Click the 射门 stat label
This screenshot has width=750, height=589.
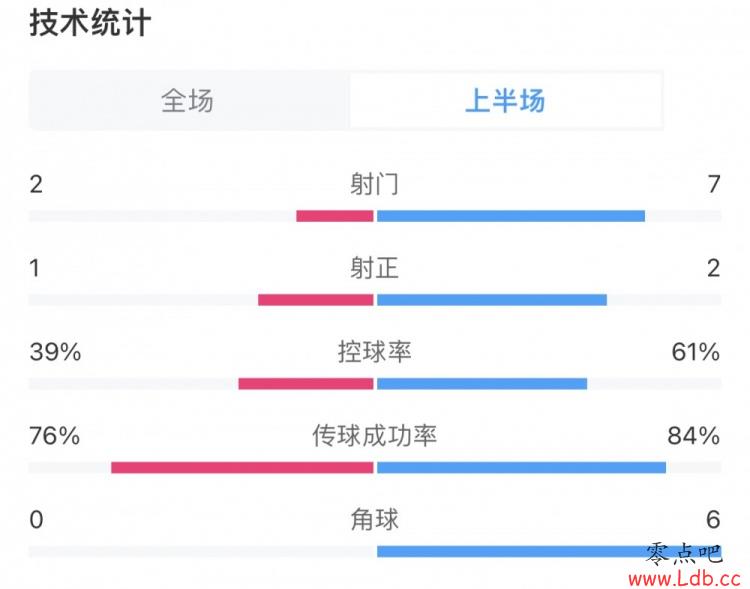[375, 184]
